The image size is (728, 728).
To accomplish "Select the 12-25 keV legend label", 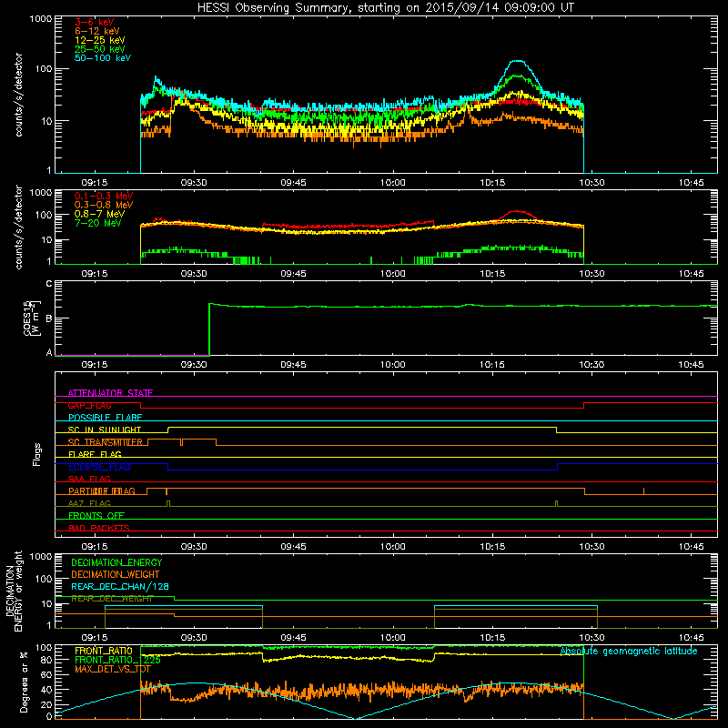I will (x=99, y=40).
